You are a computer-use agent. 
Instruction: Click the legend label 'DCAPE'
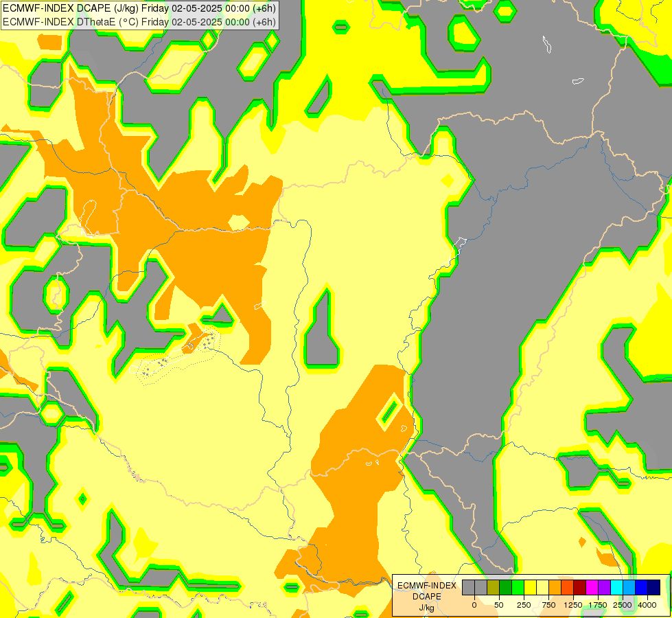point(427,597)
